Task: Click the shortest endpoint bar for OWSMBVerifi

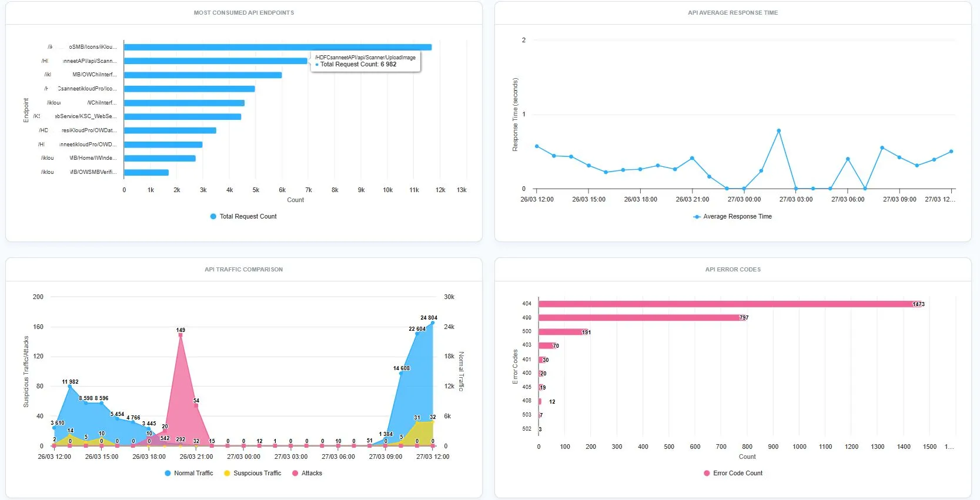Action: 146,173
